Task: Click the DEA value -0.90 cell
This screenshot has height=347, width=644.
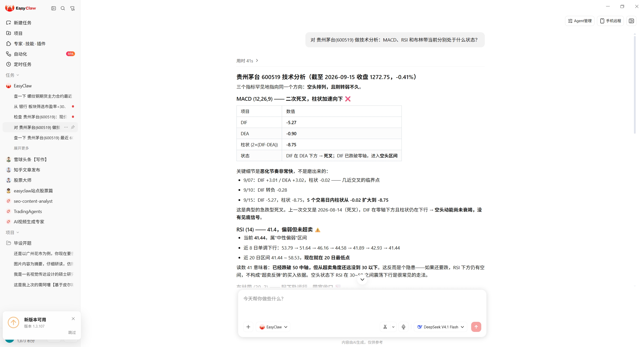Action: point(342,133)
